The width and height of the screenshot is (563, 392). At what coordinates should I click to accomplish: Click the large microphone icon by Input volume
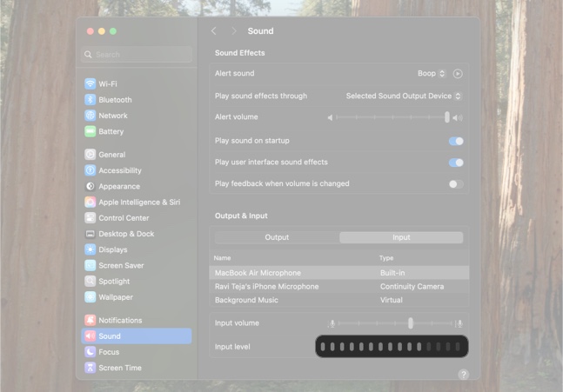[459, 323]
